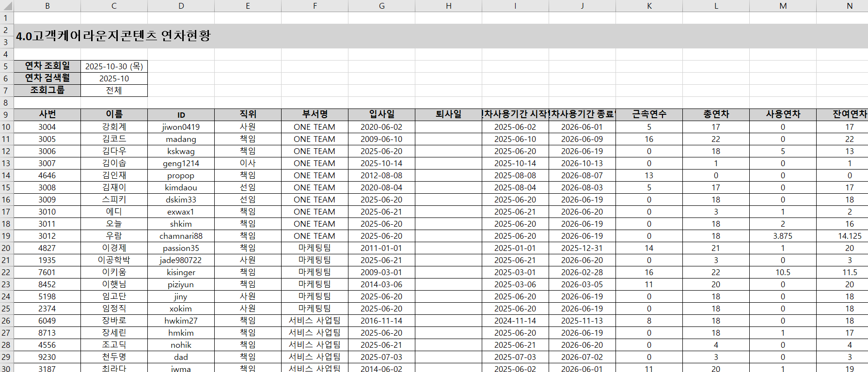Viewport: 868px width, 372px height.
Task: Click the column N header
Action: tap(849, 6)
